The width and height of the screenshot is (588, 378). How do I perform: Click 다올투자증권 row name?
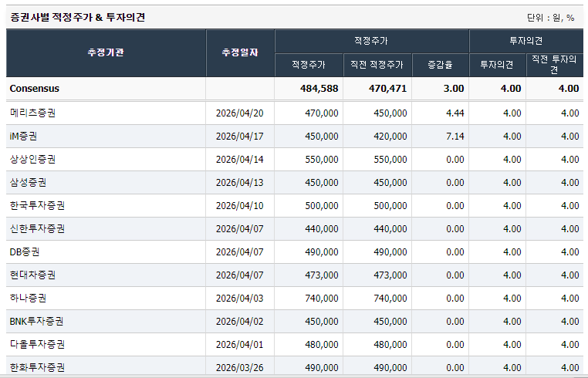point(37,344)
